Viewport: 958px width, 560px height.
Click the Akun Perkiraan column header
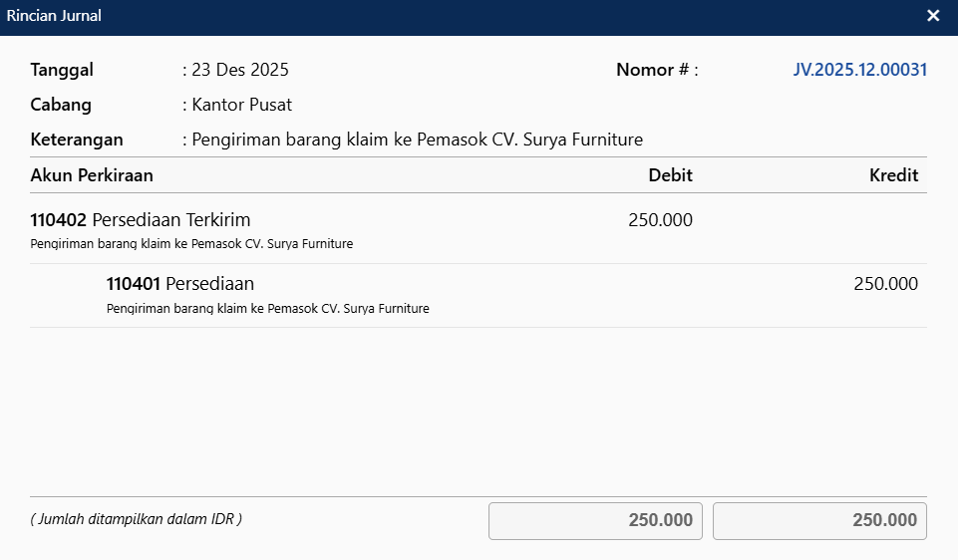point(92,175)
